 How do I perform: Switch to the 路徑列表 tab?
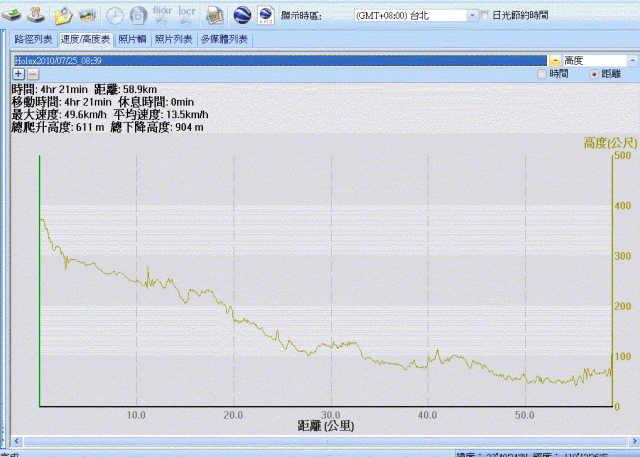pos(33,40)
